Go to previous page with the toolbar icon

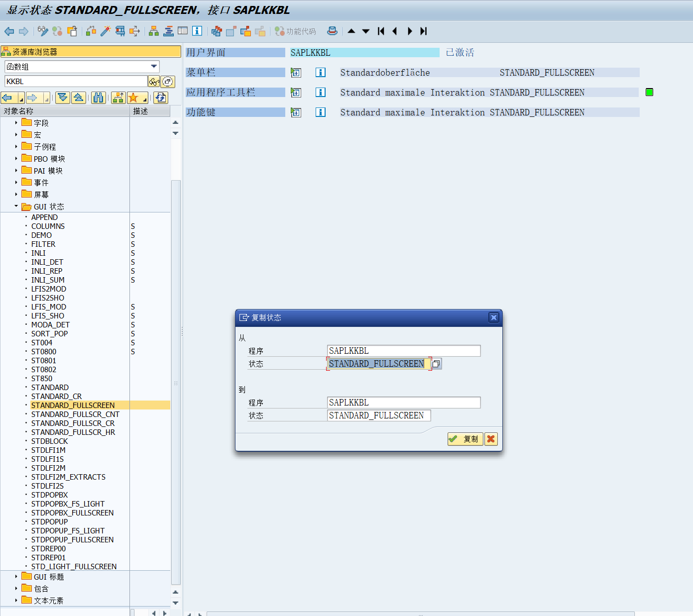pyautogui.click(x=395, y=31)
